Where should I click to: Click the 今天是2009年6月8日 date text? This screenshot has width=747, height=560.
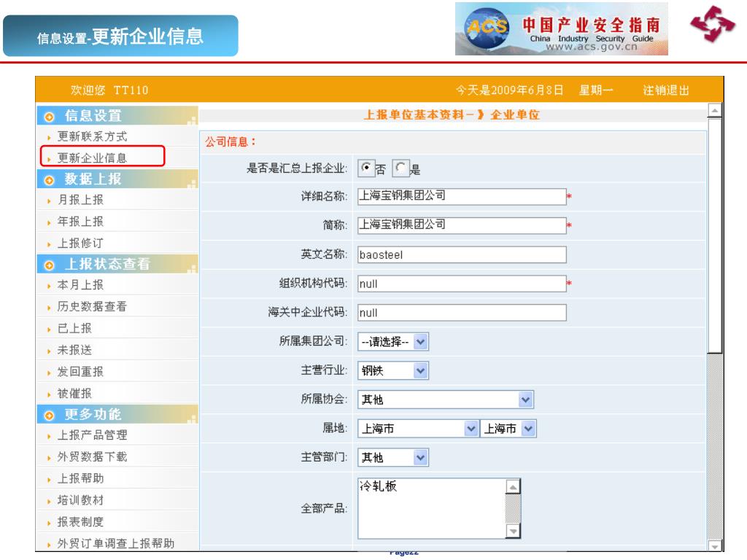[509, 90]
